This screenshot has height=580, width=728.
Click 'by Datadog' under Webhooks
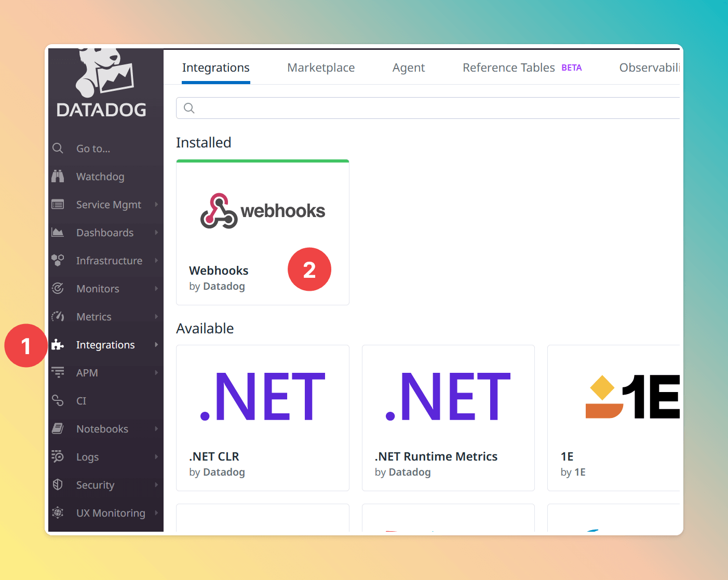pyautogui.click(x=217, y=286)
